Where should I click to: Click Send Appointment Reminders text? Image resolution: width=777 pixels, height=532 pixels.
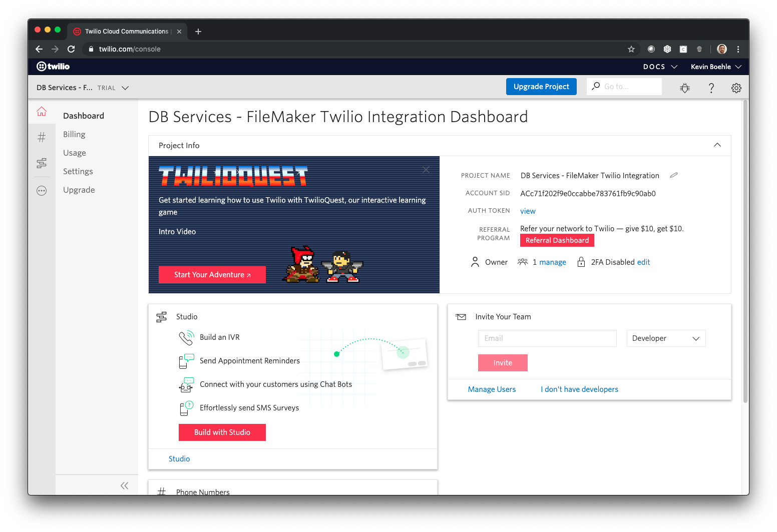tap(250, 361)
